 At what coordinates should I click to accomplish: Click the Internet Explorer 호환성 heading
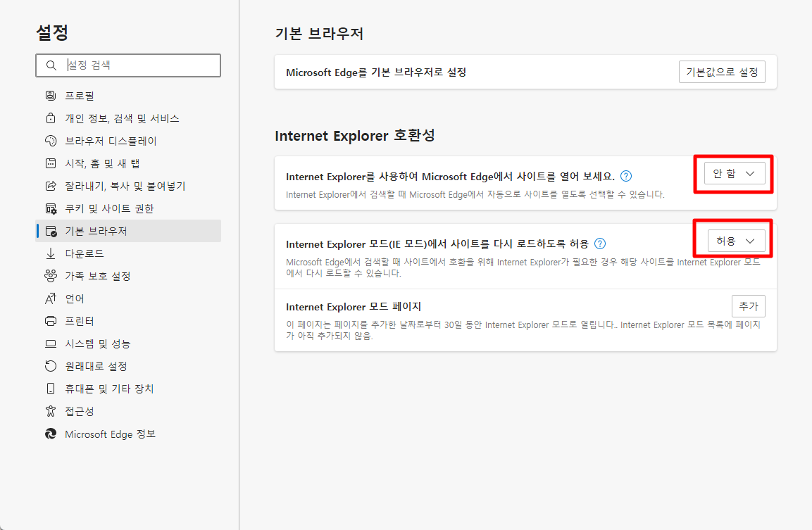(x=355, y=136)
